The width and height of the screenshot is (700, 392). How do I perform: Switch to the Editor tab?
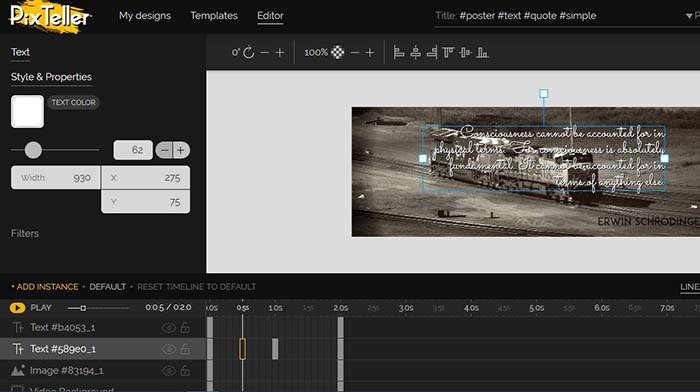pos(270,16)
